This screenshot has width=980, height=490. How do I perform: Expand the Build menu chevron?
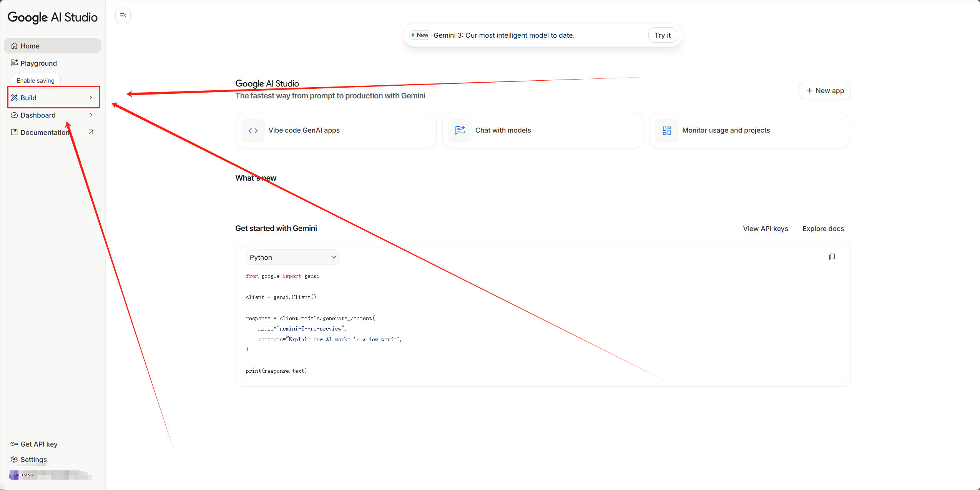coord(91,98)
